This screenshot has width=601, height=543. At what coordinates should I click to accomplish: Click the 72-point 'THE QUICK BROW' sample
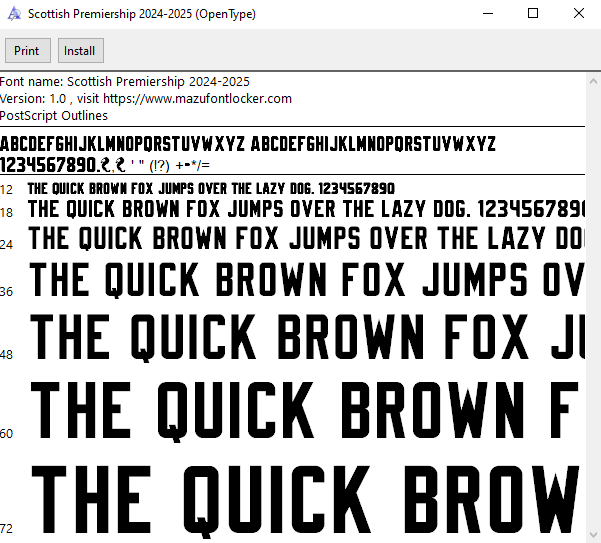(x=305, y=501)
